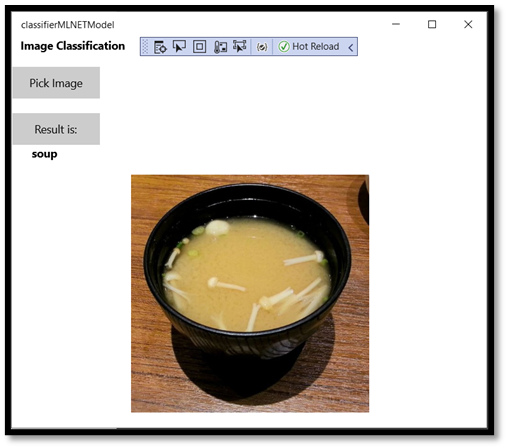Click the thermometer diagnostics toolbar icon
The width and height of the screenshot is (507, 448).
[220, 47]
